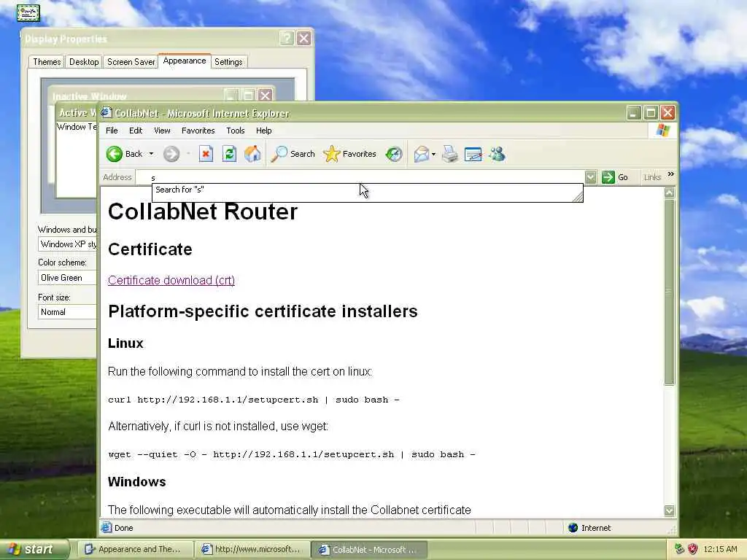Click the autocomplete dropdown resize grip
The height and width of the screenshot is (560, 747).
(x=578, y=197)
